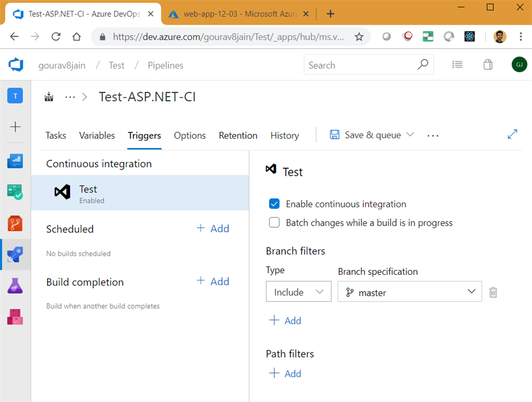The image size is (532, 402).
Task: Add a scheduled build trigger
Action: tap(213, 229)
